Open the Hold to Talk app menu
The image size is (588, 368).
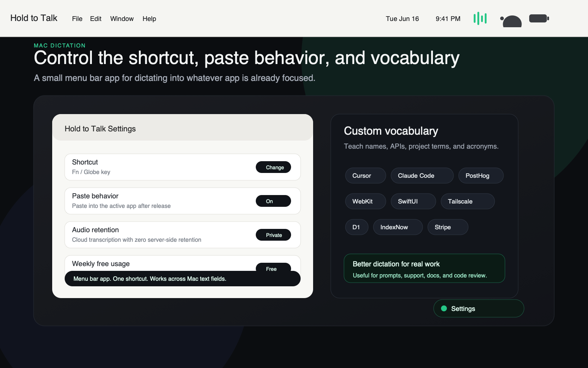pyautogui.click(x=34, y=18)
